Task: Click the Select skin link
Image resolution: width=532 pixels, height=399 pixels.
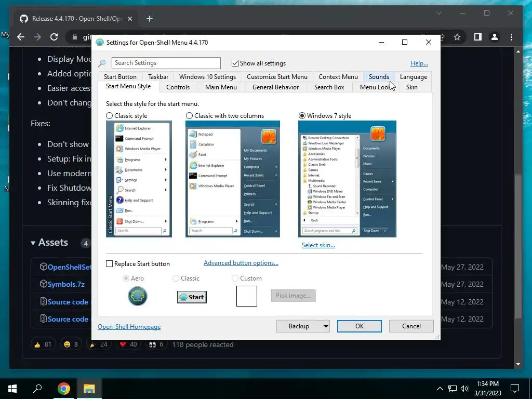Action: coord(318,245)
